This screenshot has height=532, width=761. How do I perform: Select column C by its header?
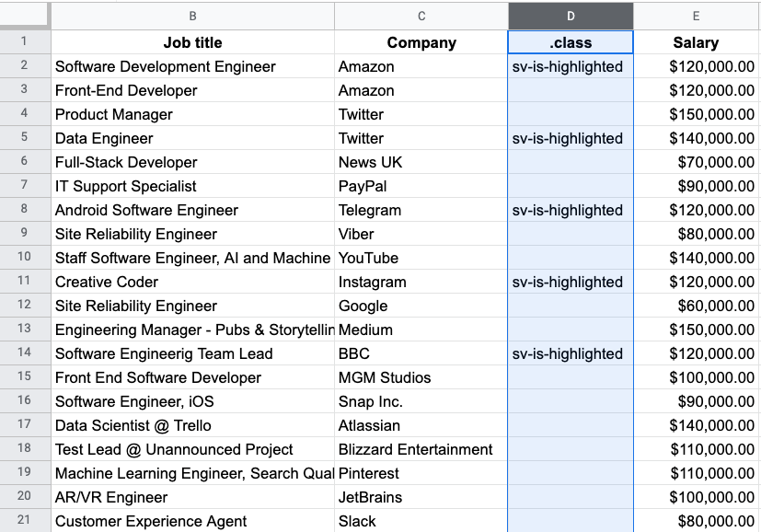(421, 16)
